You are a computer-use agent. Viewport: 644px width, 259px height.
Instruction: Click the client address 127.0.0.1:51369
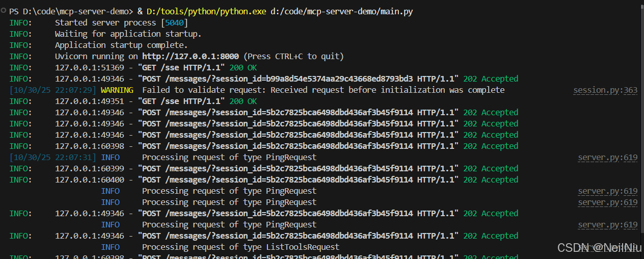tap(89, 67)
